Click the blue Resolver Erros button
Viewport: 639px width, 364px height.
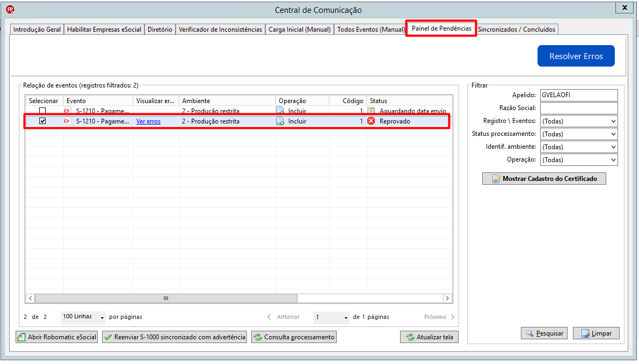click(x=576, y=56)
